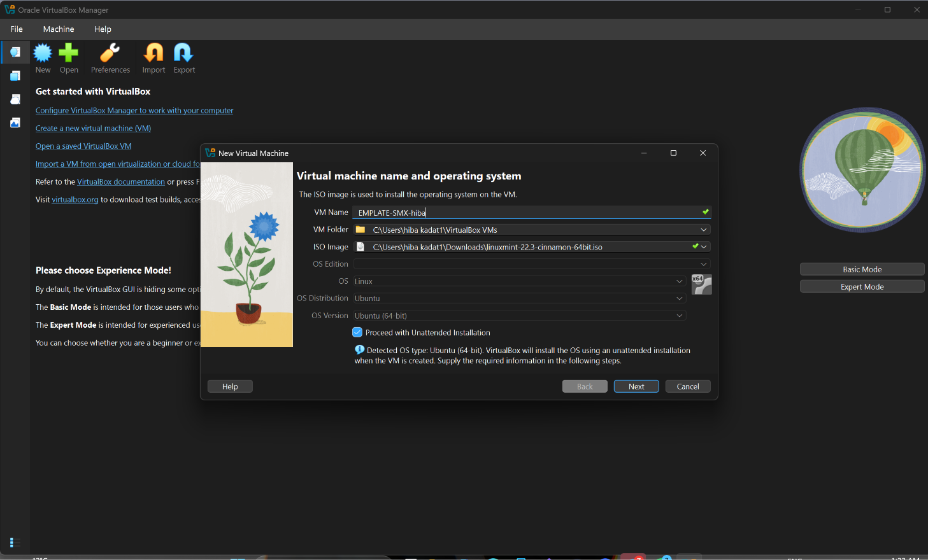
Task: Click the Help button in wizard
Action: (230, 386)
